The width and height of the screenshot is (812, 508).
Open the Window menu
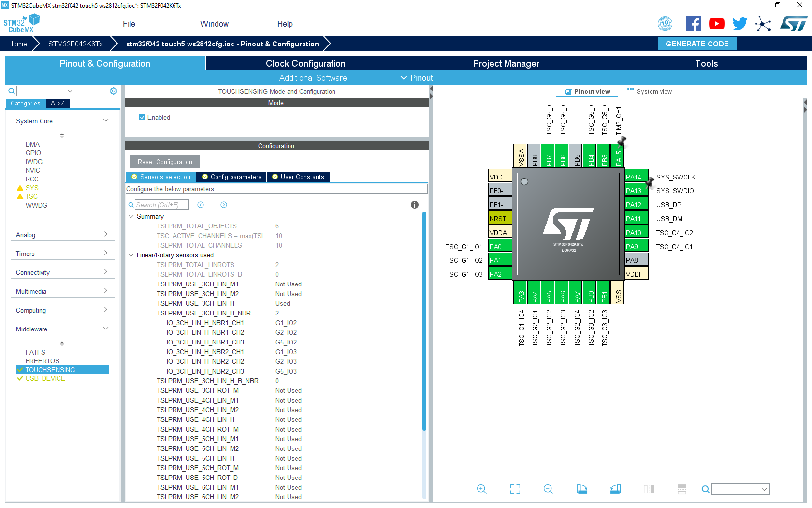click(x=214, y=24)
